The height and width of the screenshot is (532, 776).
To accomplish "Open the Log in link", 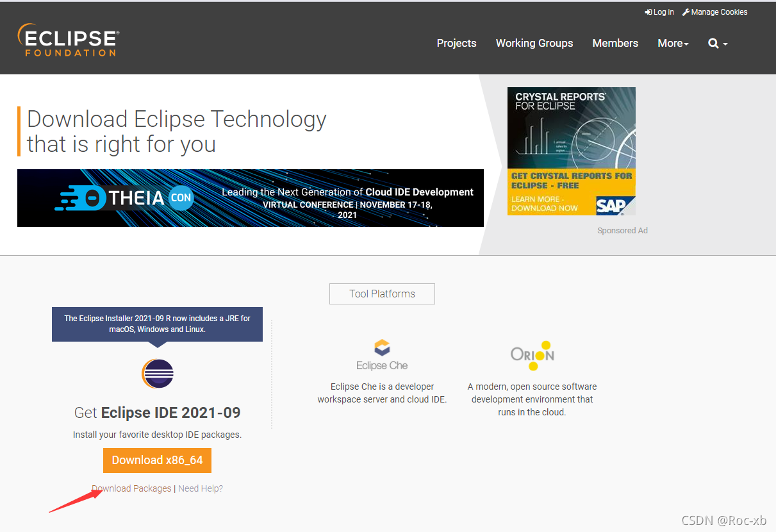I will [659, 12].
